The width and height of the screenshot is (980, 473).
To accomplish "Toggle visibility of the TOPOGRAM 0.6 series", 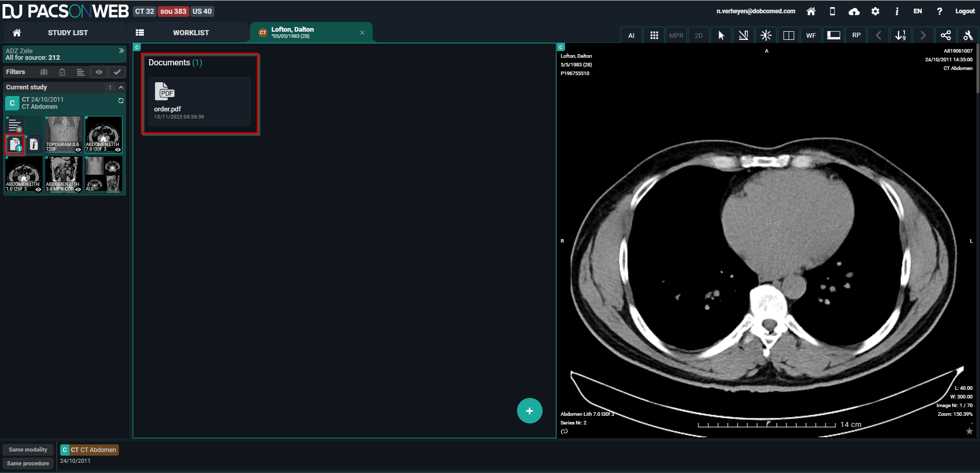I will coord(78,150).
